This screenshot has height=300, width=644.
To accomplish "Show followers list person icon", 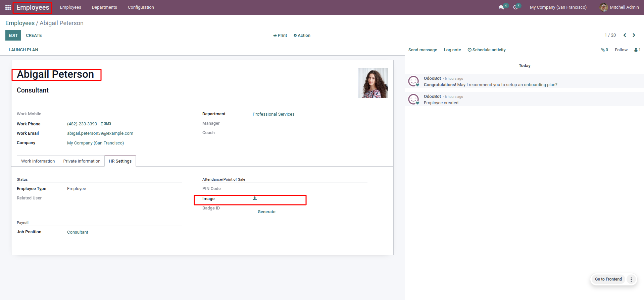I will [637, 50].
